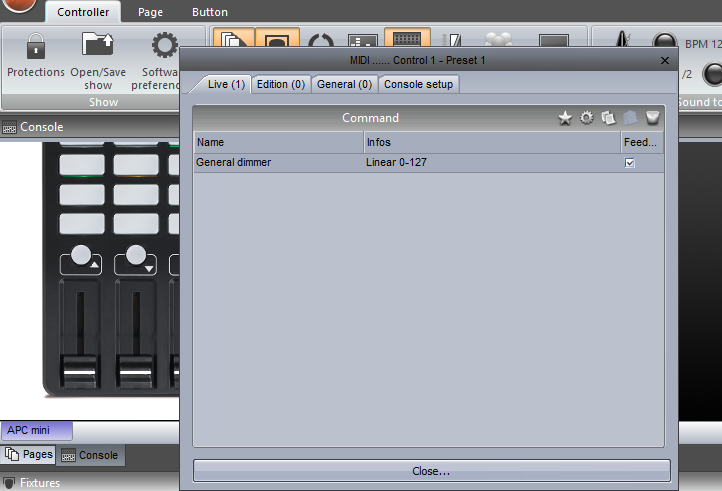Open the Button ribbon tab

pyautogui.click(x=209, y=12)
